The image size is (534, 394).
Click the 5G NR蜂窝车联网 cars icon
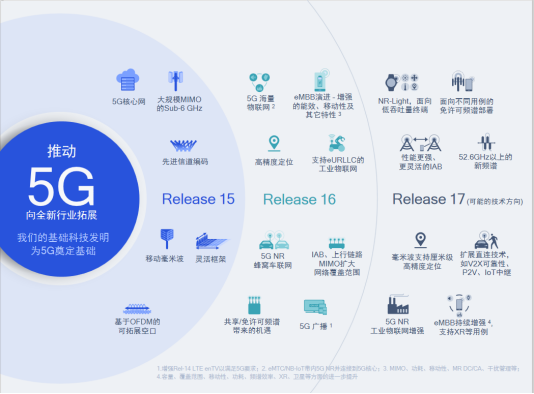(274, 240)
